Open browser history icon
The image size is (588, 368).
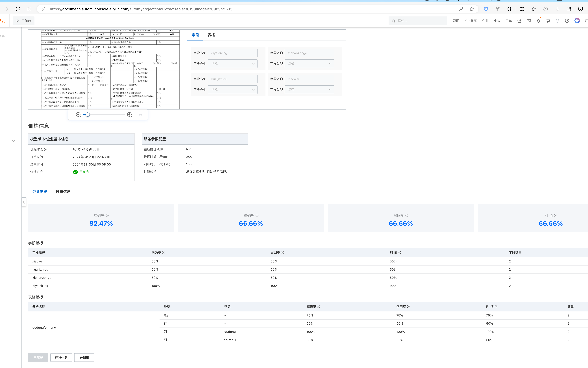coord(545,9)
